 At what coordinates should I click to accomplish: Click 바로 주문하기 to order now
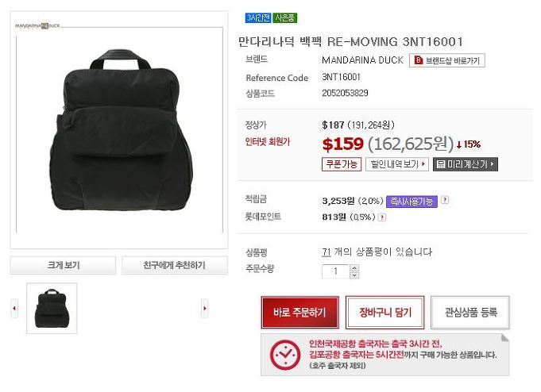[299, 313]
